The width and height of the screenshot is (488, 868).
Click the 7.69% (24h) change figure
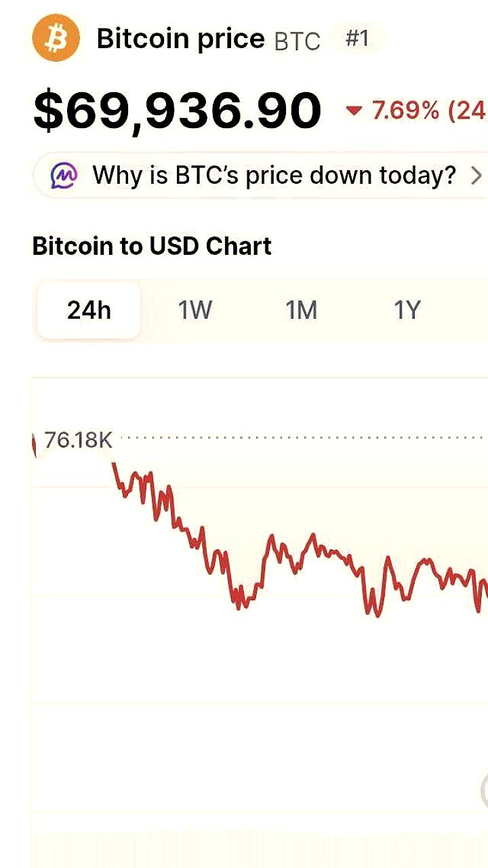coord(420,110)
